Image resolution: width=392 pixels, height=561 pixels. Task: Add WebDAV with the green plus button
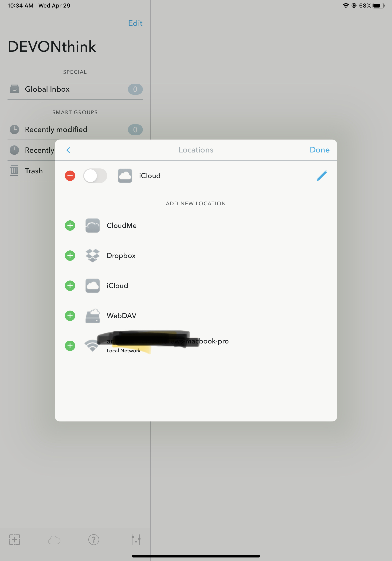click(x=70, y=316)
